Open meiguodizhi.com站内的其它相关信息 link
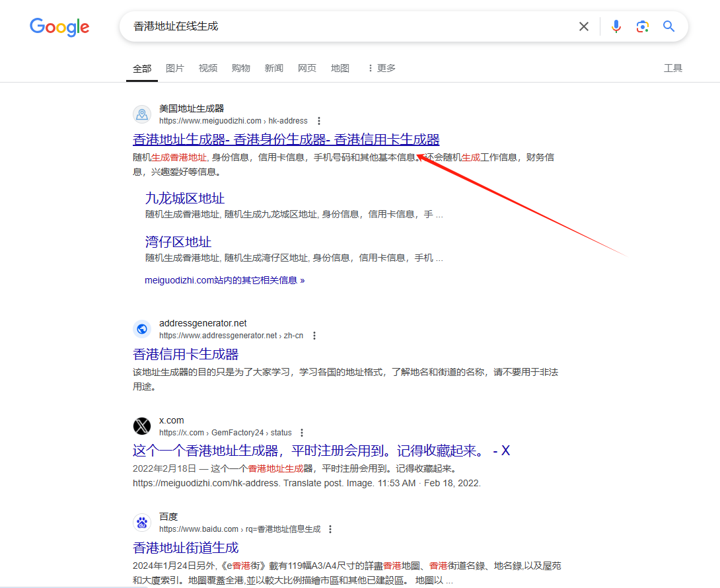The image size is (720, 588). point(225,280)
